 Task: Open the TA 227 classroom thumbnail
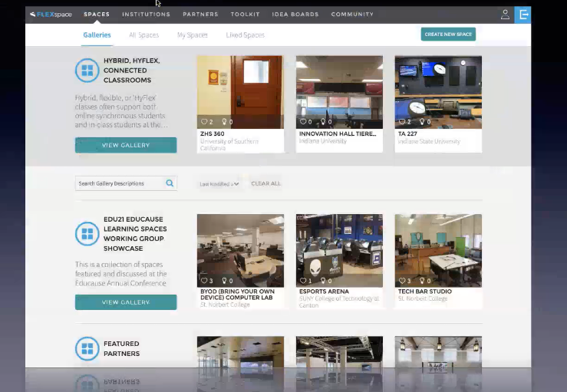(438, 92)
